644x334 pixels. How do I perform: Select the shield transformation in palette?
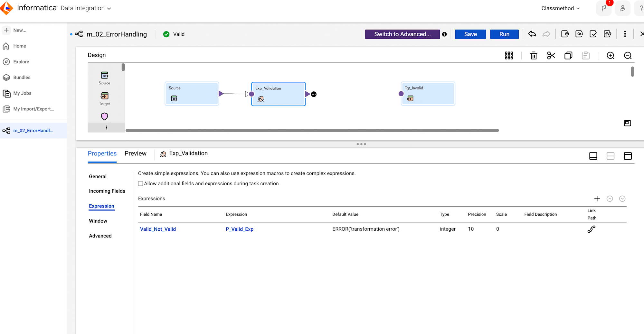pos(105,116)
